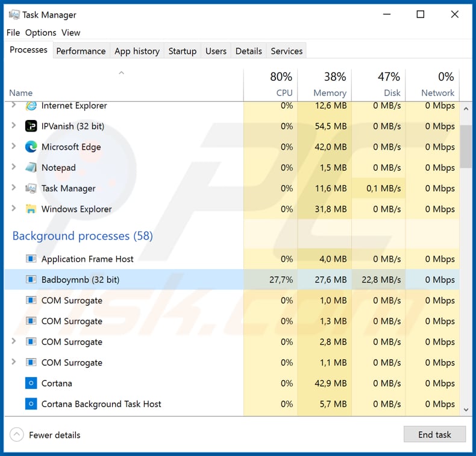The height and width of the screenshot is (456, 476).
Task: Click the 42,0 MB Microsoft Edge memory value
Action: (331, 147)
